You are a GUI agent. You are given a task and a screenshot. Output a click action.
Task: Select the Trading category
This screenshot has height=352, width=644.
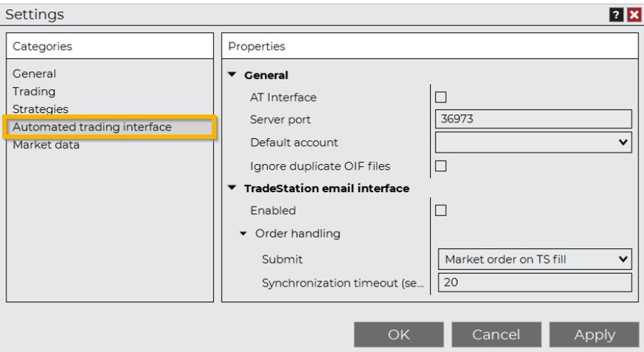tap(34, 91)
